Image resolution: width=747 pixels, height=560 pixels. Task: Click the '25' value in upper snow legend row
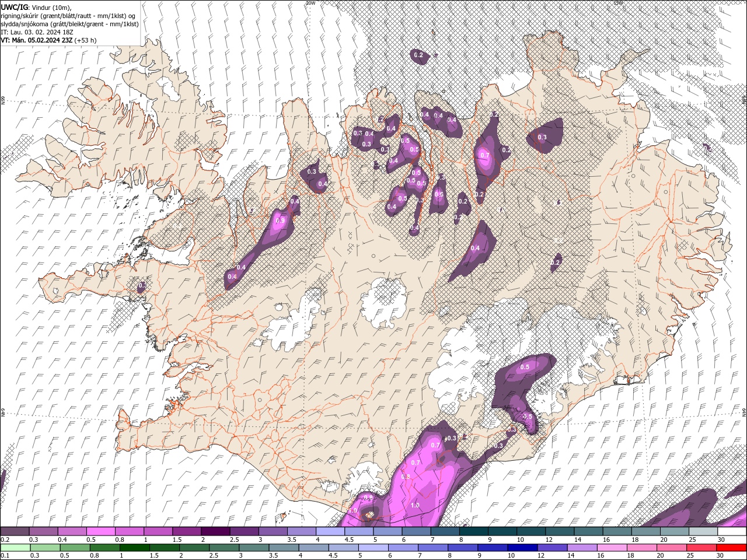pos(693,540)
